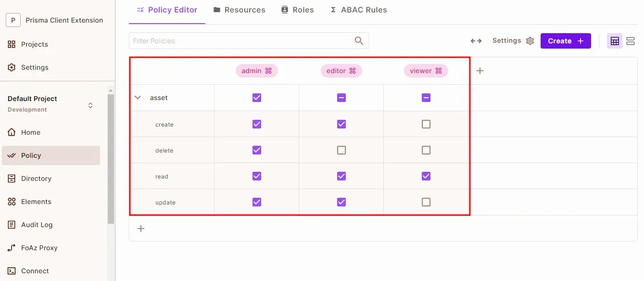Switch to the Resources tab
The height and width of the screenshot is (281, 644).
click(x=239, y=10)
